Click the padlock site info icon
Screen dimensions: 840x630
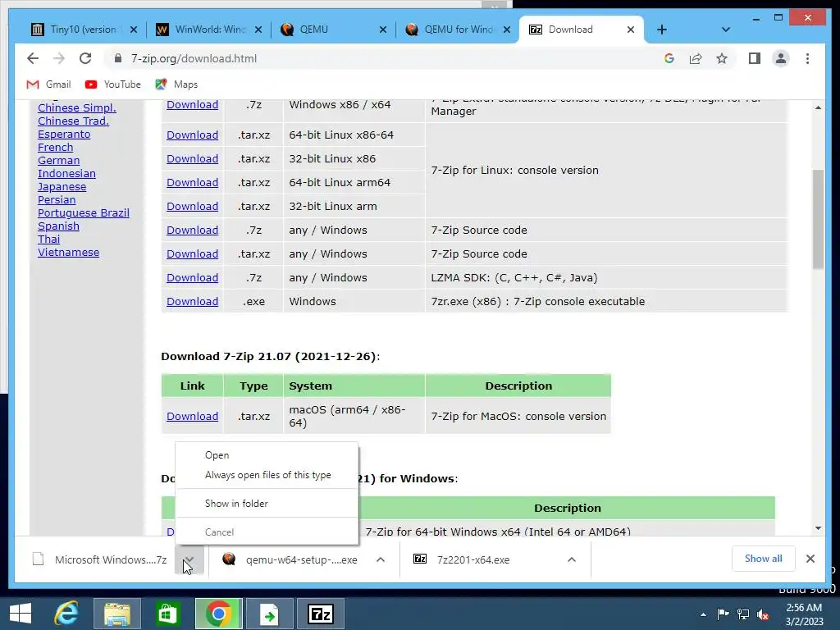(118, 58)
